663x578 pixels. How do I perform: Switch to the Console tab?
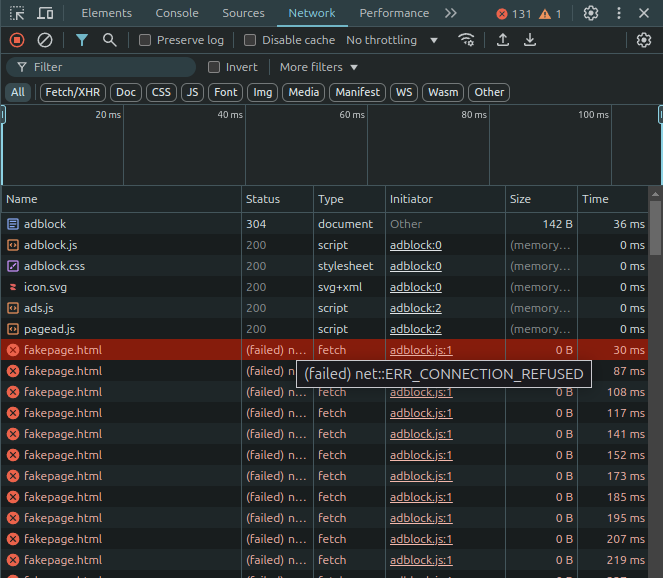coord(177,14)
